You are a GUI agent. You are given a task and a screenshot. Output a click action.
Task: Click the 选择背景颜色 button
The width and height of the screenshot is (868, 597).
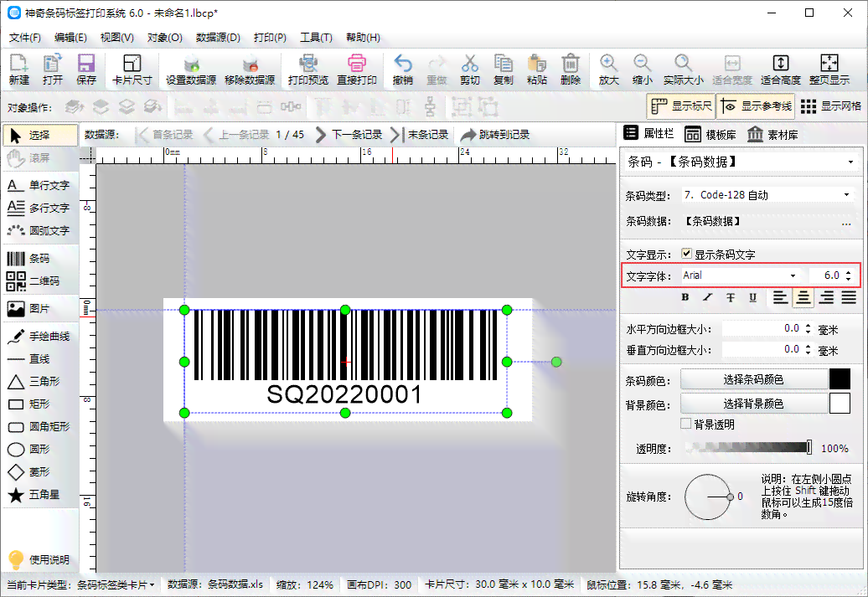[753, 404]
